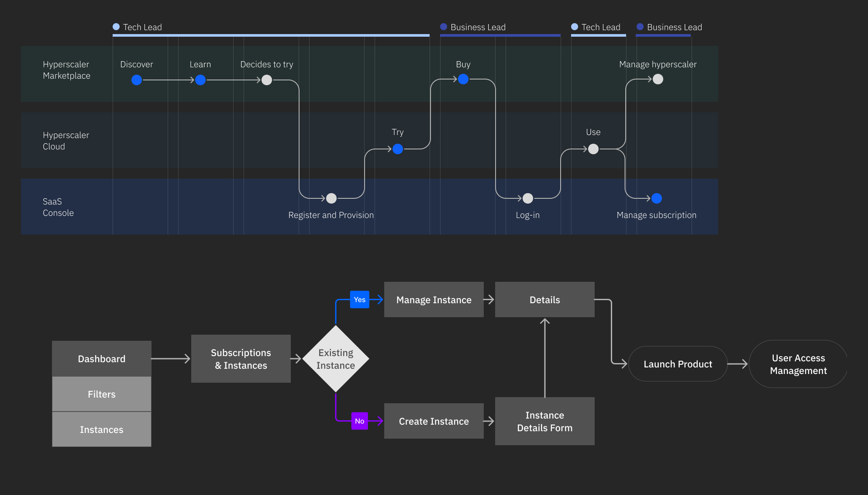
Task: Select the Hyperscaler Cloud lane label
Action: coord(66,141)
